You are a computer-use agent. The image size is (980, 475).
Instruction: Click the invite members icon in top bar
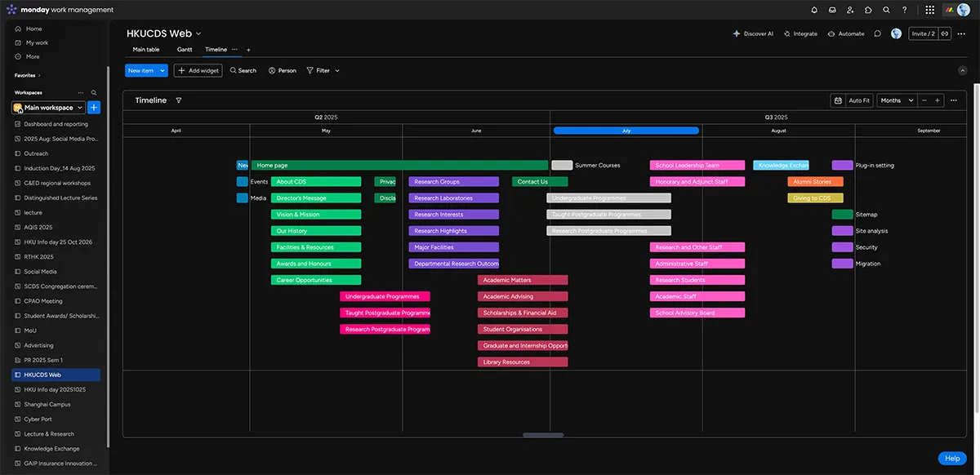tap(850, 10)
